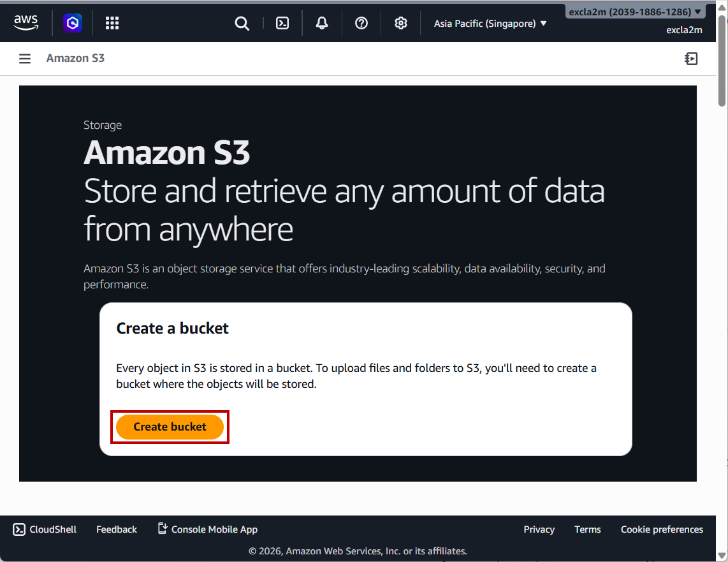The width and height of the screenshot is (728, 562).
Task: Launch CloudShell from the top bar icon
Action: click(282, 24)
